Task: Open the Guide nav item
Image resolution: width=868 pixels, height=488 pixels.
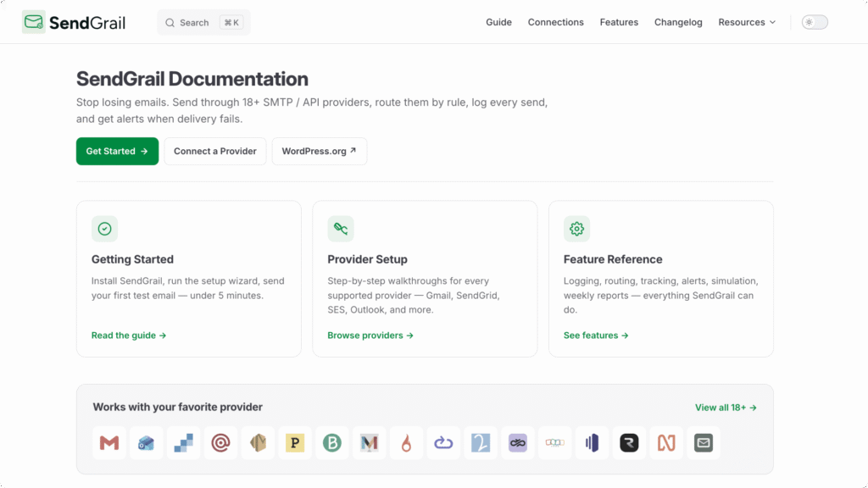Action: pyautogui.click(x=498, y=22)
